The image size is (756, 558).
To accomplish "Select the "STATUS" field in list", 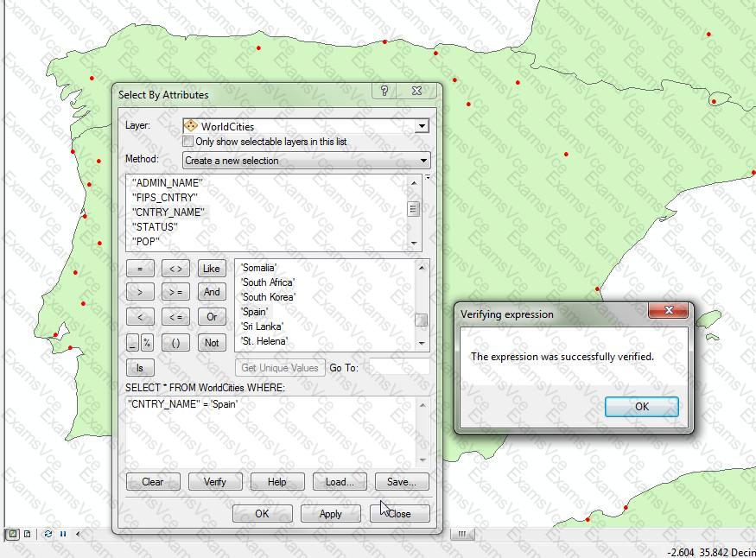I will [155, 227].
